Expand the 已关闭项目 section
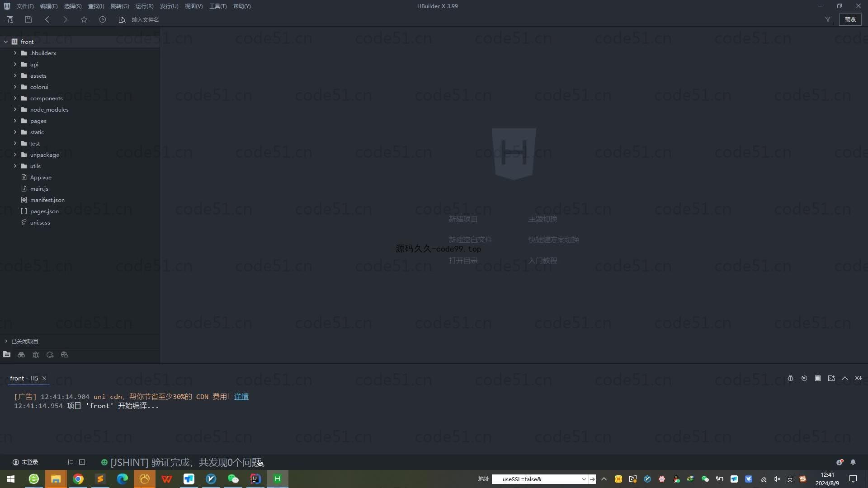868x488 pixels. tap(6, 341)
